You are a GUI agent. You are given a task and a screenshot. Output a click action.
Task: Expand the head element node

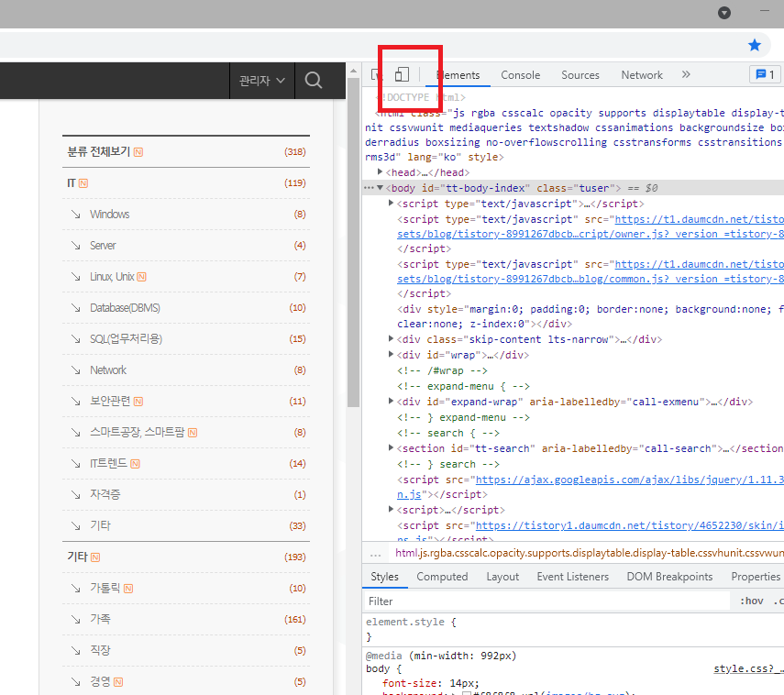380,172
